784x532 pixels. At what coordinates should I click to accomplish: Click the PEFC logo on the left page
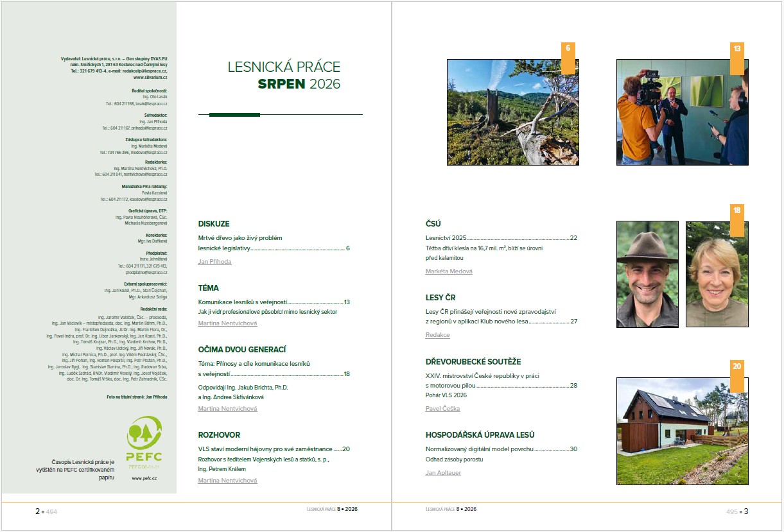pyautogui.click(x=144, y=443)
